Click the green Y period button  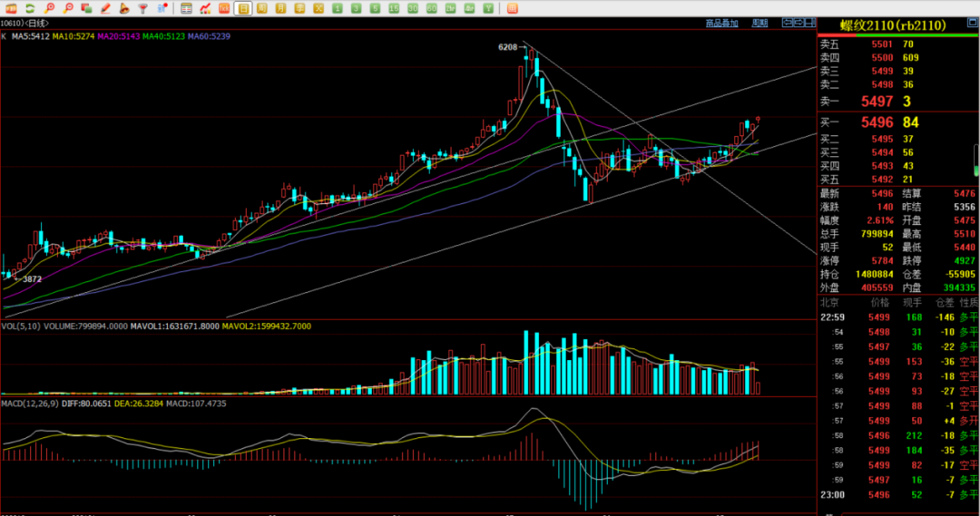pos(488,8)
